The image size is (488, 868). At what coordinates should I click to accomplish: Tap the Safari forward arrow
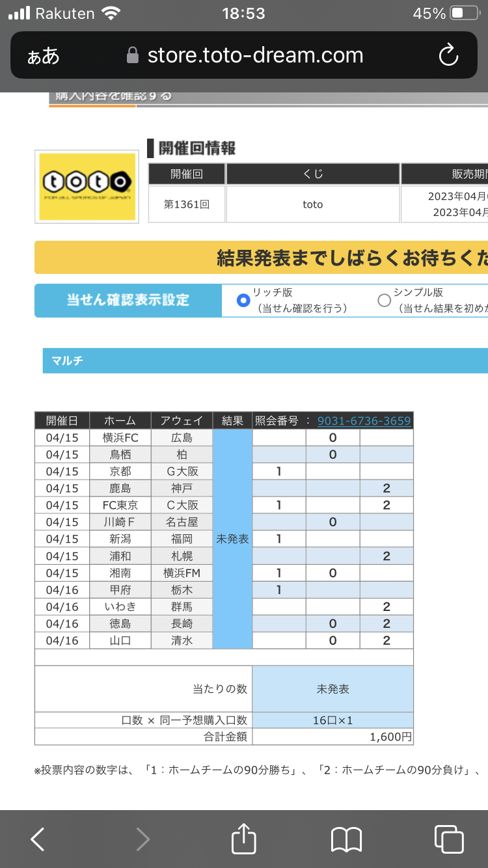point(142,839)
